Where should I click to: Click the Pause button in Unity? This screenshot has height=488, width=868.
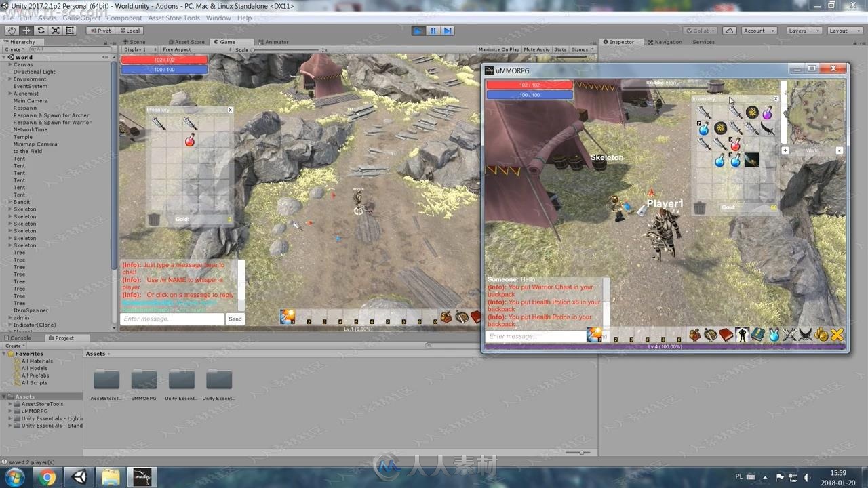point(433,30)
